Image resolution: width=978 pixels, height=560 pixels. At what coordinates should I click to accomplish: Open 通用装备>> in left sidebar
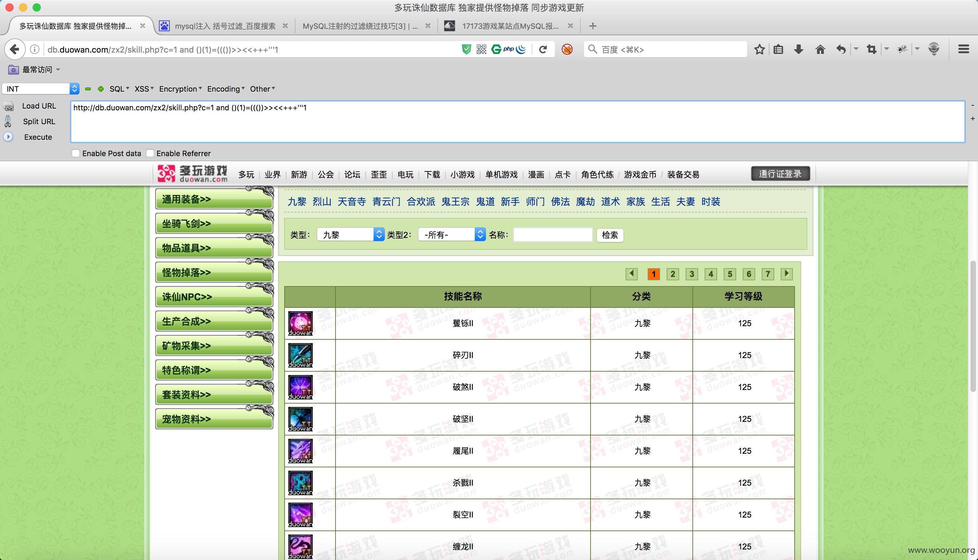coord(214,199)
